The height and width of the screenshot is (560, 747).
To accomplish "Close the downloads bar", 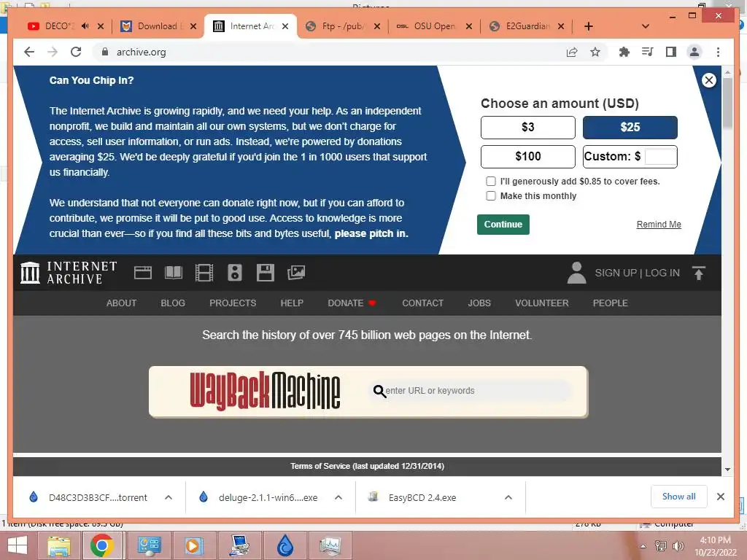I will point(720,497).
